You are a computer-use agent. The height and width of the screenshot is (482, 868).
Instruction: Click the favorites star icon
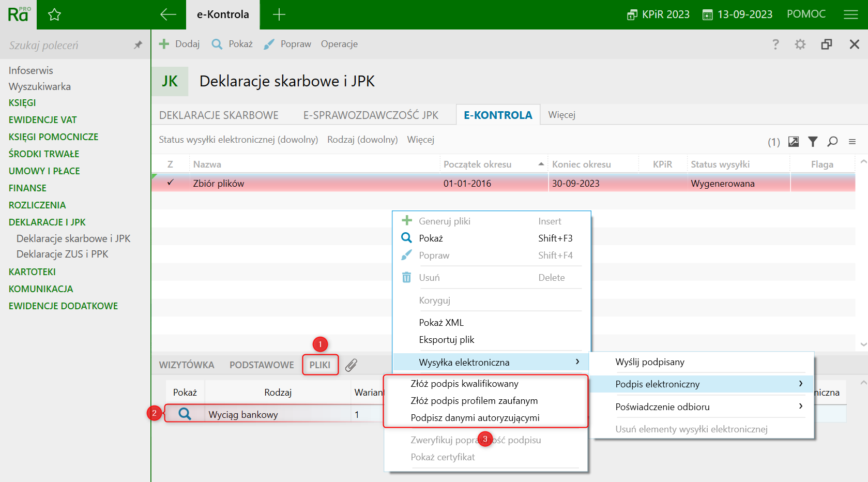click(x=54, y=15)
